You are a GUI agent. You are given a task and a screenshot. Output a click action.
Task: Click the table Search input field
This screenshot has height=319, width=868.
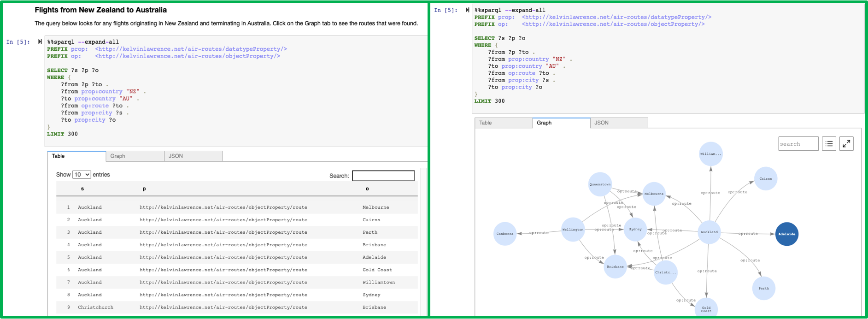coord(383,176)
